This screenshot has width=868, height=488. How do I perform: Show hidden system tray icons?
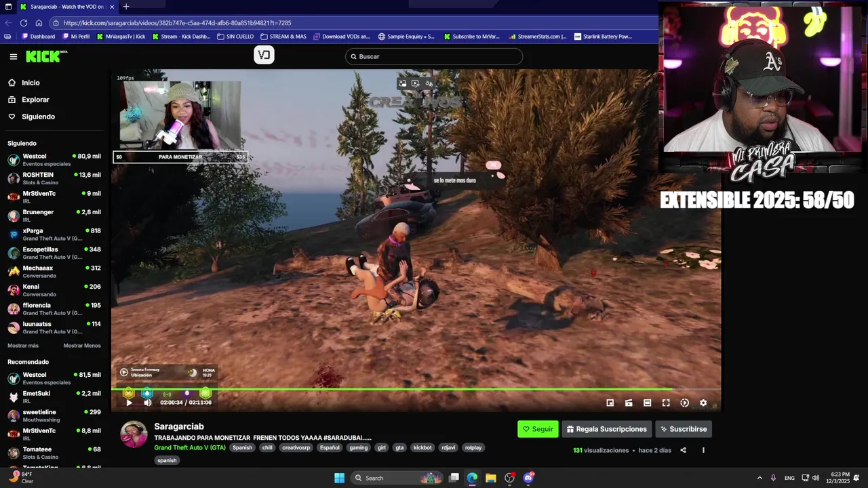point(759,478)
